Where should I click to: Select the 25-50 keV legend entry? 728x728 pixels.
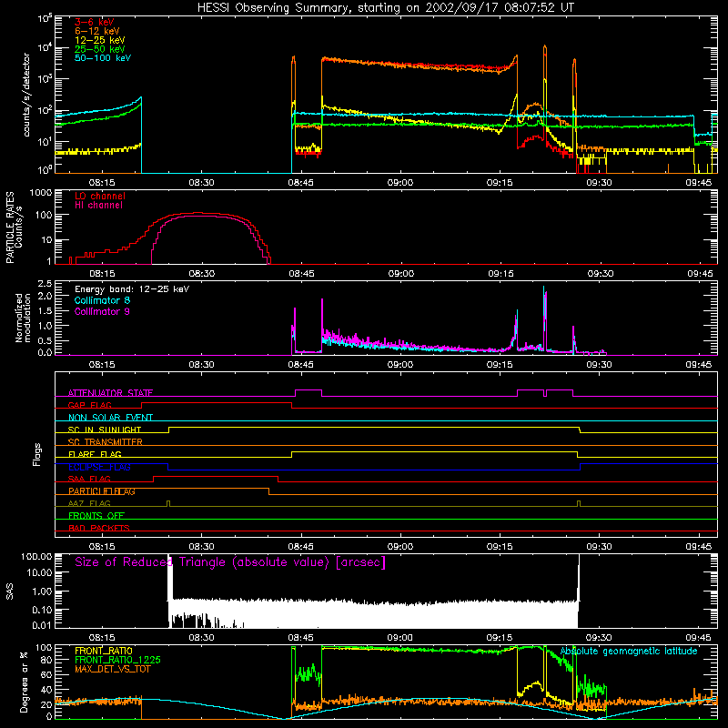(x=100, y=49)
